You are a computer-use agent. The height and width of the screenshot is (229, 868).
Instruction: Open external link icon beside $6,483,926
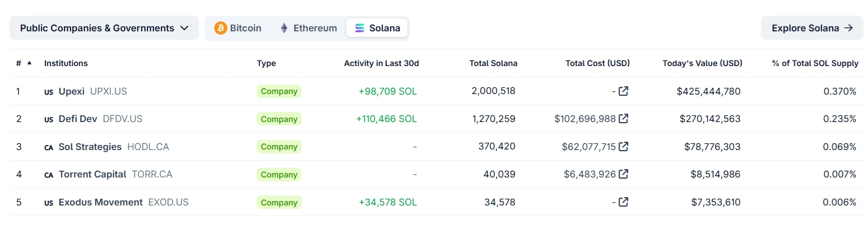pos(623,174)
